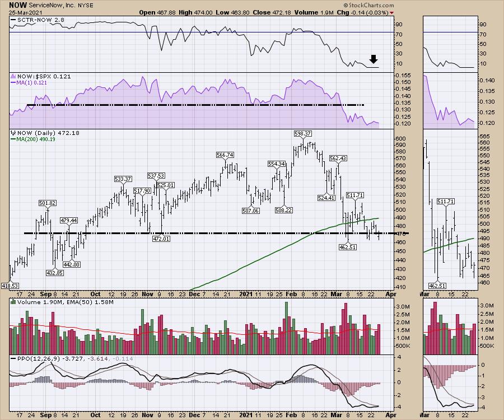Click the 462.51 label in right zoom panel
The image size is (504, 420).
click(437, 286)
